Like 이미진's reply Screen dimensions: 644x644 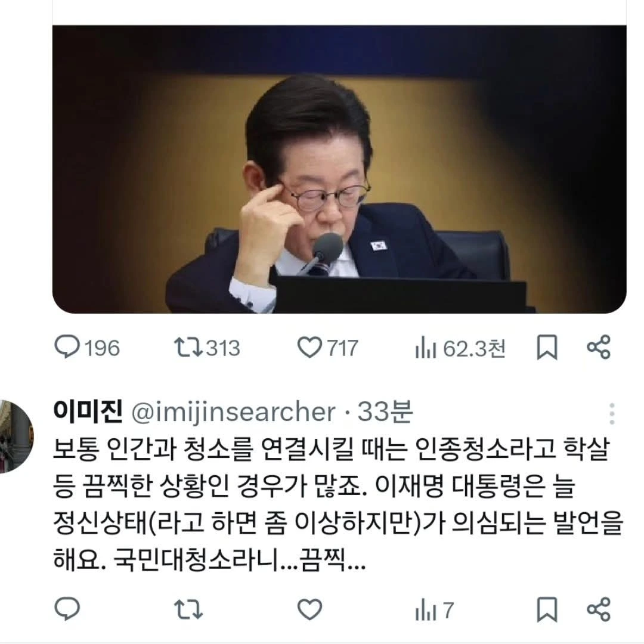(309, 609)
